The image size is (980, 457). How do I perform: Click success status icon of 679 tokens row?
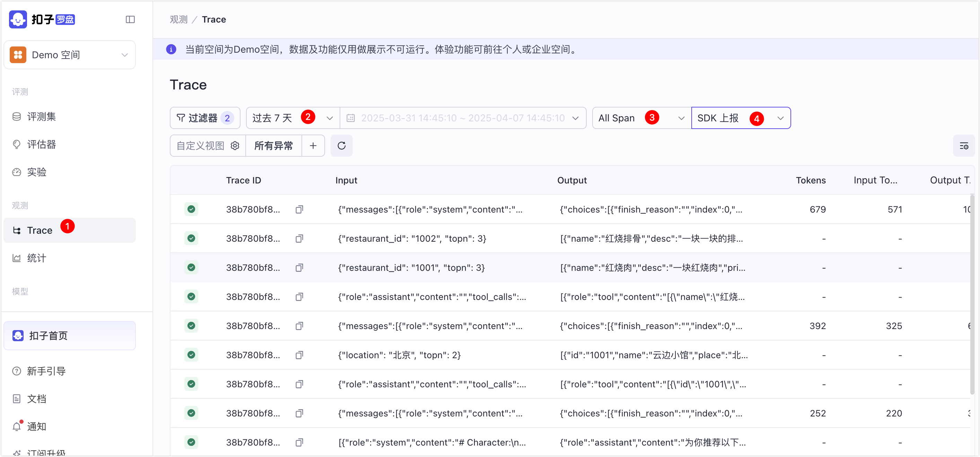click(191, 209)
